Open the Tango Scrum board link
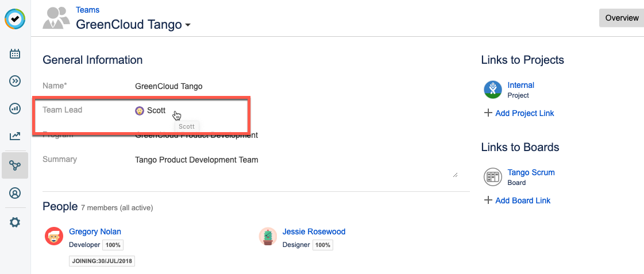Image resolution: width=644 pixels, height=274 pixels. tap(531, 172)
